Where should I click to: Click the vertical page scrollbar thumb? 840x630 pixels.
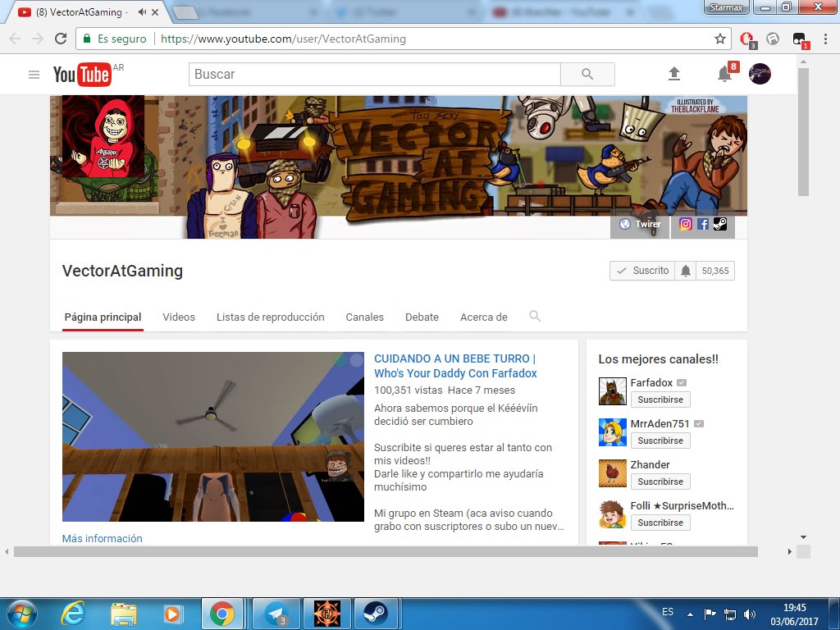tap(803, 131)
